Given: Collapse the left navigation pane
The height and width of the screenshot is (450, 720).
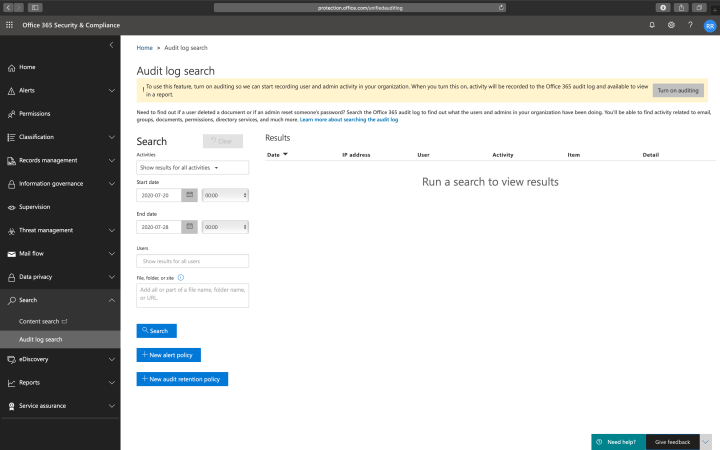Looking at the screenshot, I should tap(111, 46).
